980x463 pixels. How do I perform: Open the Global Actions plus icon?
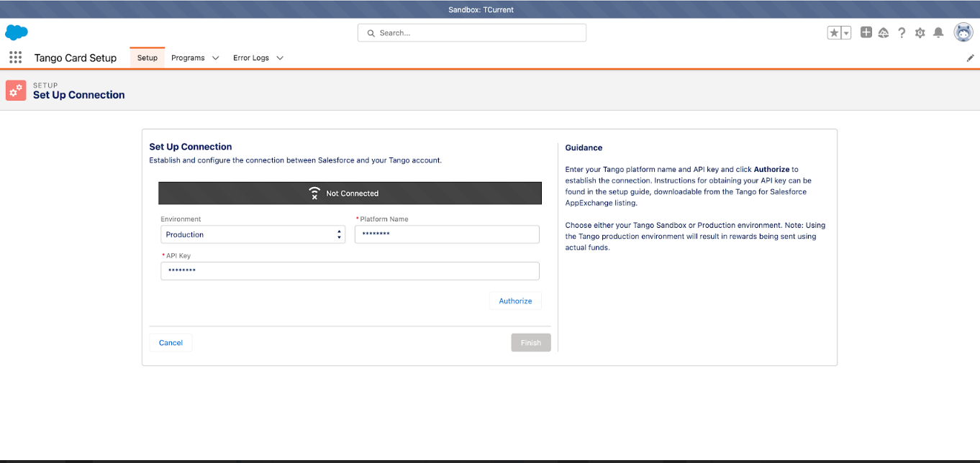pyautogui.click(x=866, y=32)
